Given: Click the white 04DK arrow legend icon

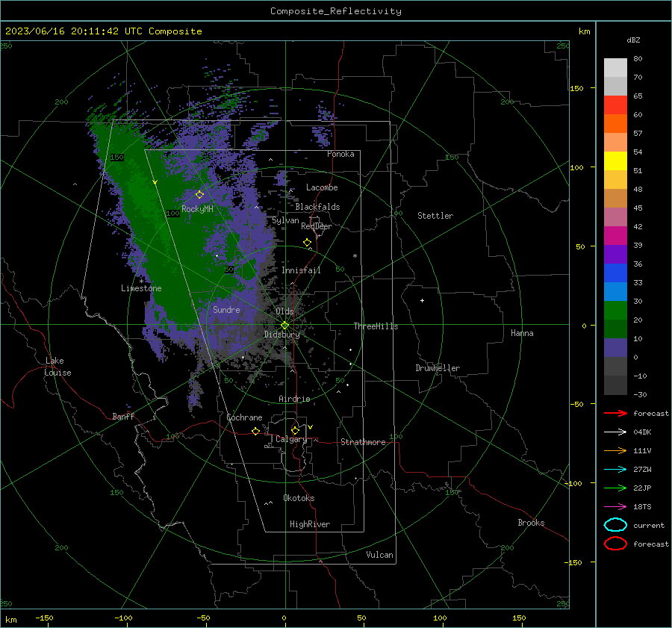Looking at the screenshot, I should click(x=615, y=432).
